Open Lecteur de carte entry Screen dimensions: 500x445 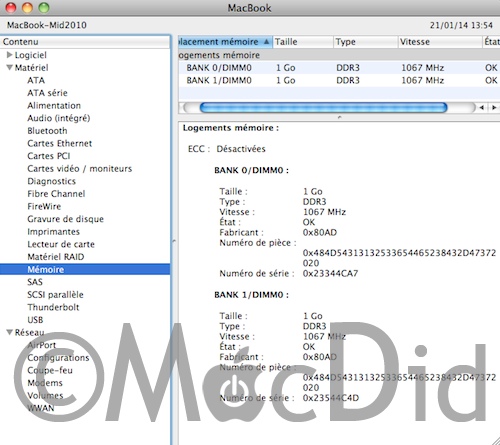(x=61, y=244)
